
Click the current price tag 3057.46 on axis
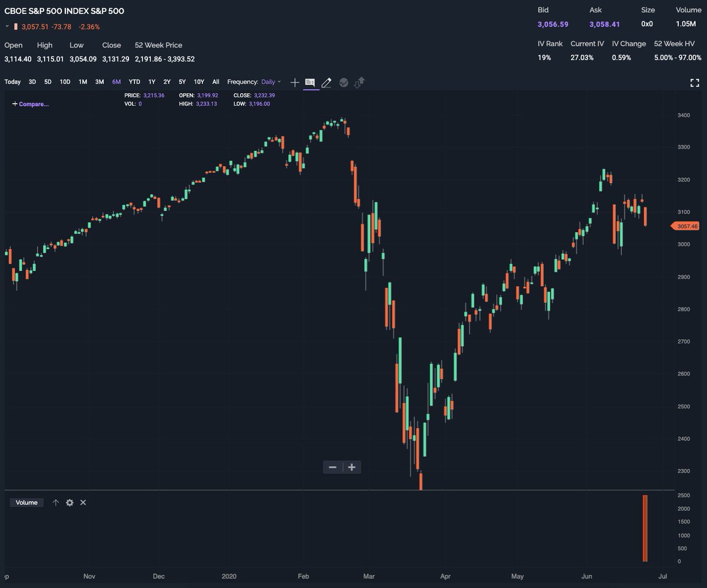tap(685, 226)
